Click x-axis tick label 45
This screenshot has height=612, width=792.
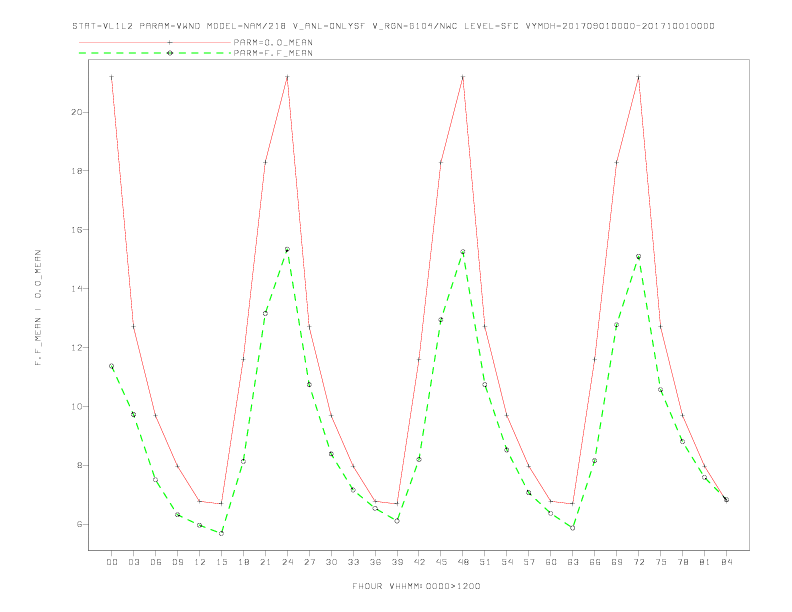click(441, 562)
